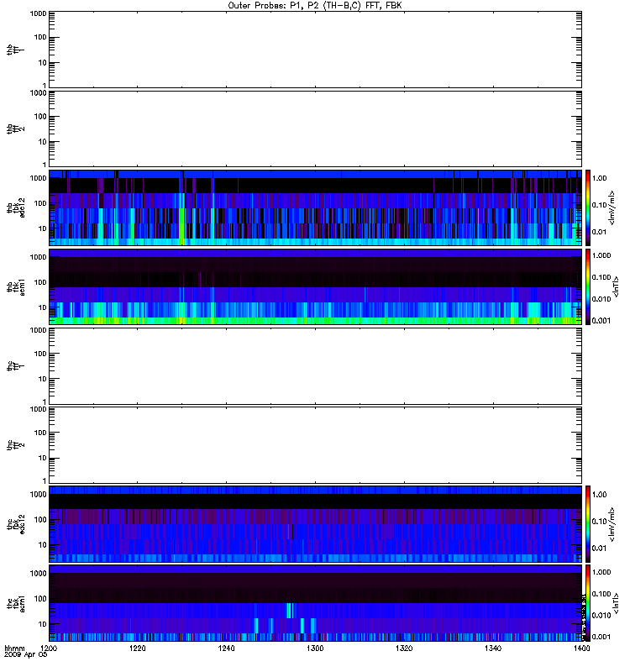
Task: Click the 10 tick label of thb fft 2
Action: 43,142
